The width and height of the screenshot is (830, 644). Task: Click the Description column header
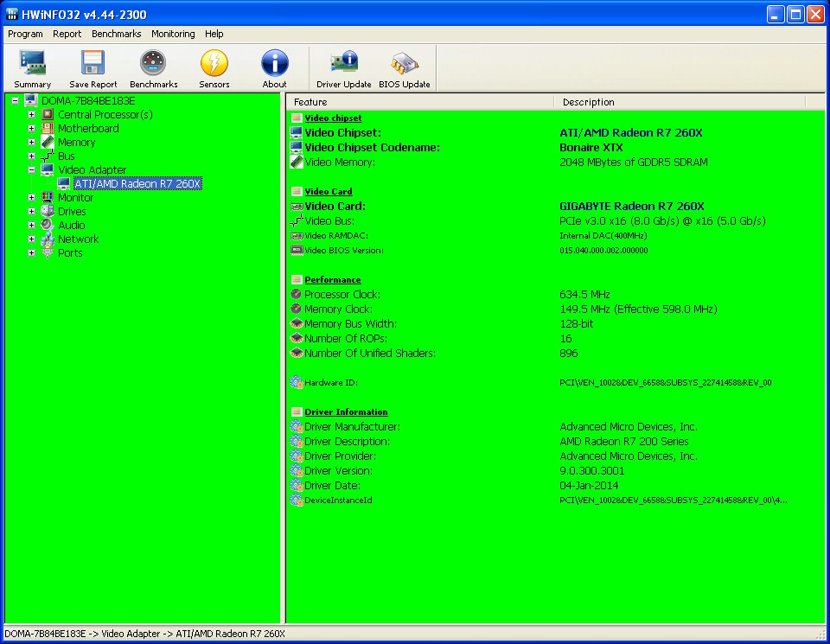(x=679, y=102)
